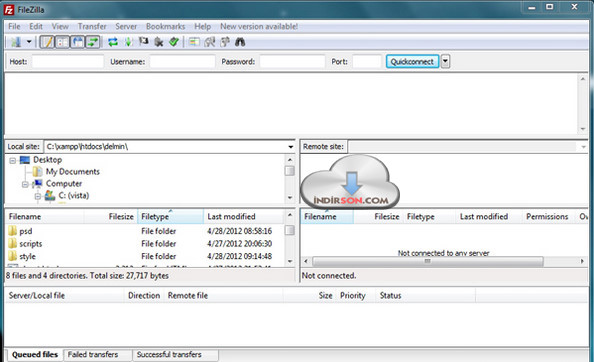The height and width of the screenshot is (362, 594).
Task: Focus the Host input field
Action: tap(68, 61)
